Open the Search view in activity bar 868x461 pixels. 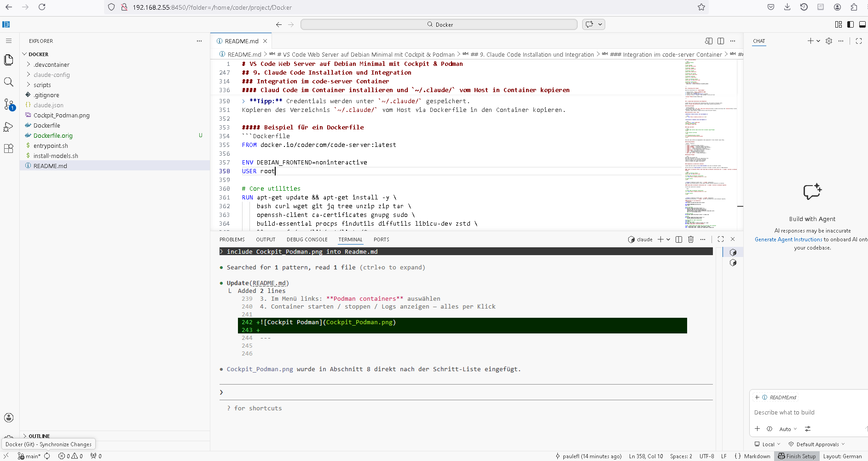coord(9,82)
